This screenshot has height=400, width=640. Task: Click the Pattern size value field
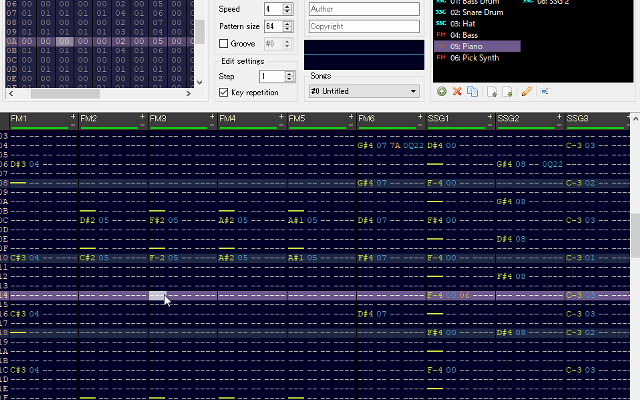pyautogui.click(x=273, y=27)
